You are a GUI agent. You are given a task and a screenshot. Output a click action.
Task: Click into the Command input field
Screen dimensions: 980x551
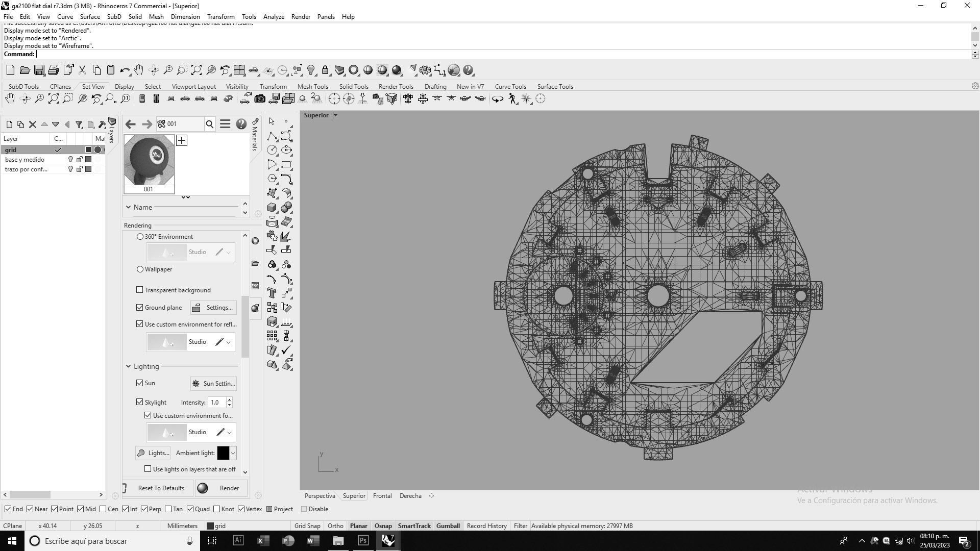(x=503, y=54)
